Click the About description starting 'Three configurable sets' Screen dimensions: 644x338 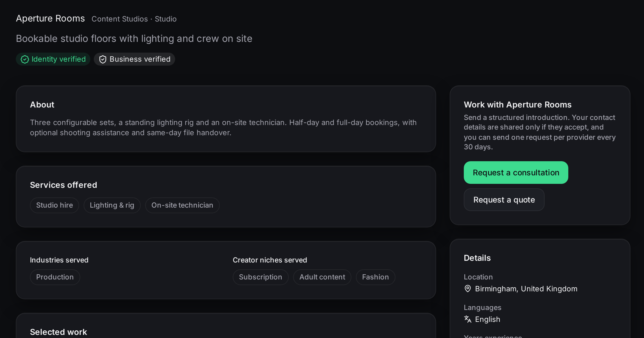coord(223,128)
